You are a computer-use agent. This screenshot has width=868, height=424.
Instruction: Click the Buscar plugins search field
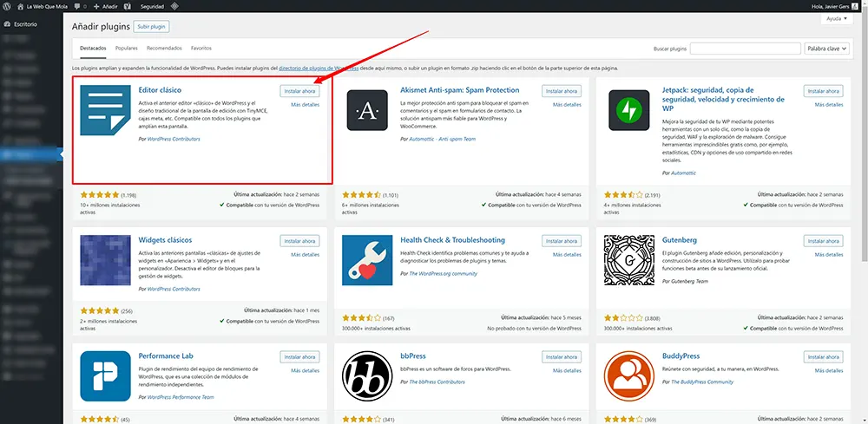click(x=745, y=49)
